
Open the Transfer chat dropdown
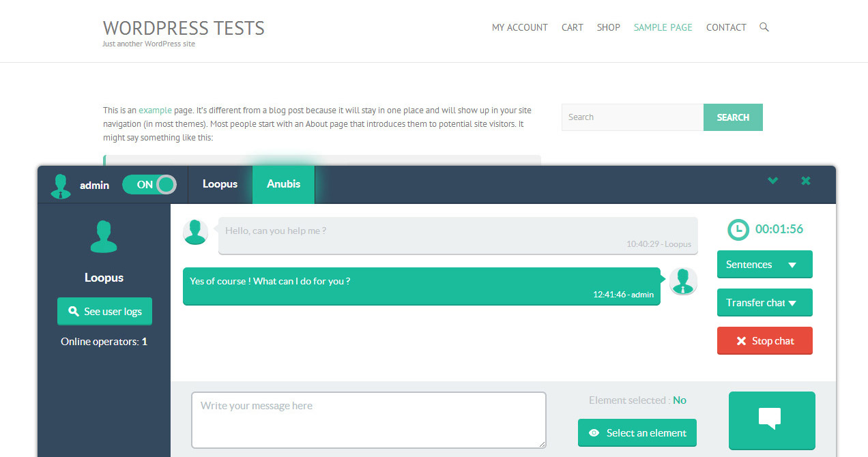[764, 302]
